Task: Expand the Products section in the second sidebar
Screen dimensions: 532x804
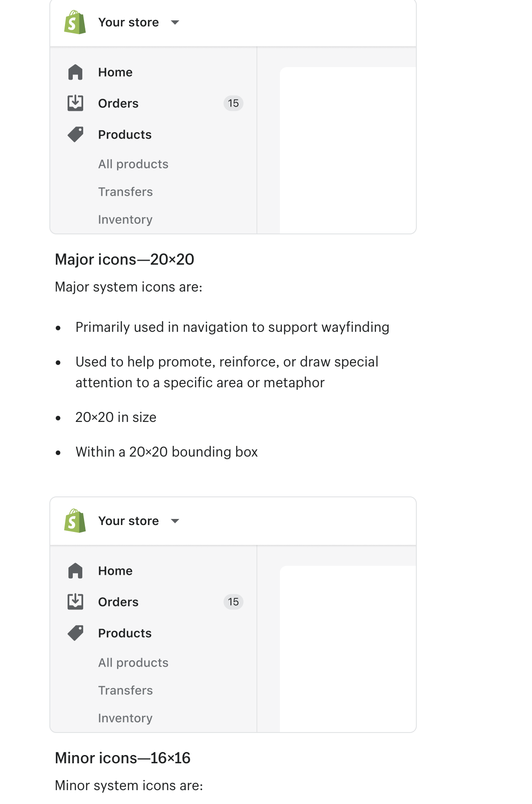Action: click(x=125, y=633)
